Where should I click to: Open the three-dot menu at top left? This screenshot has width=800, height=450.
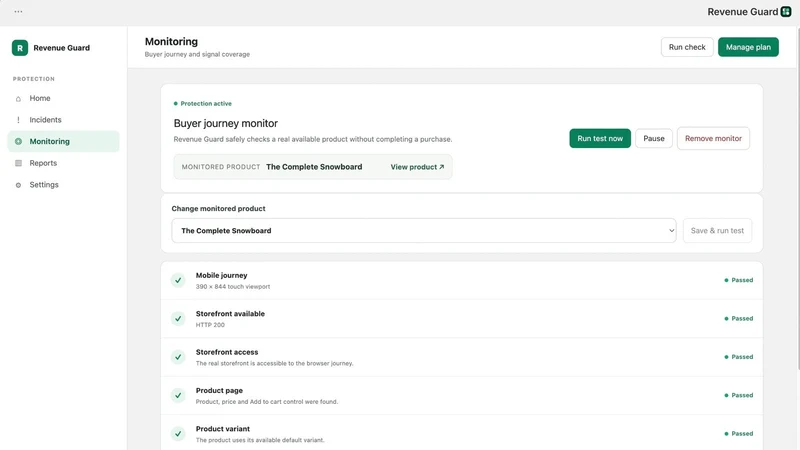[18, 11]
